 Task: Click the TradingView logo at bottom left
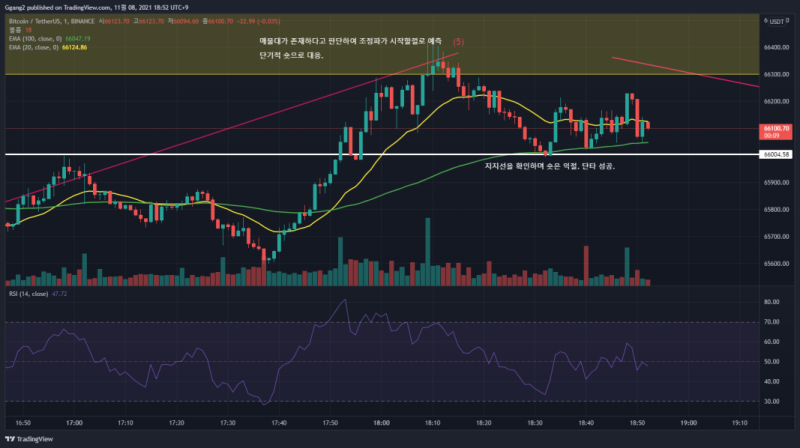[29, 439]
